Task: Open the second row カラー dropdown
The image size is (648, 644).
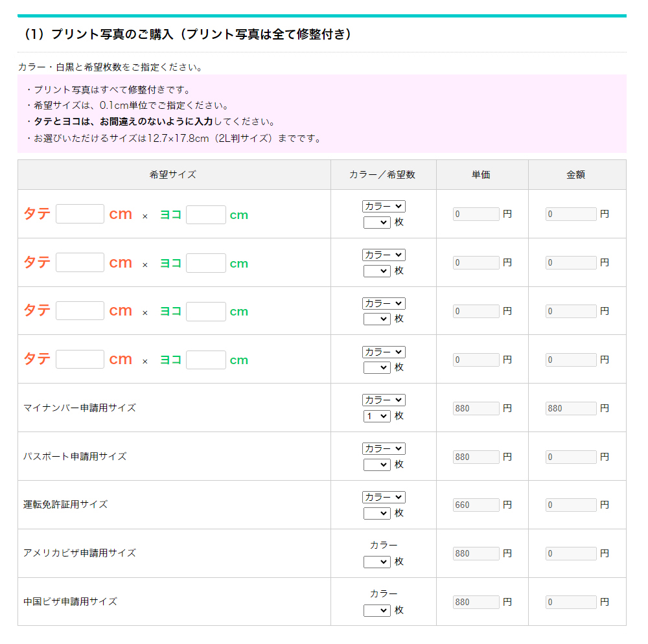Action: (x=384, y=255)
